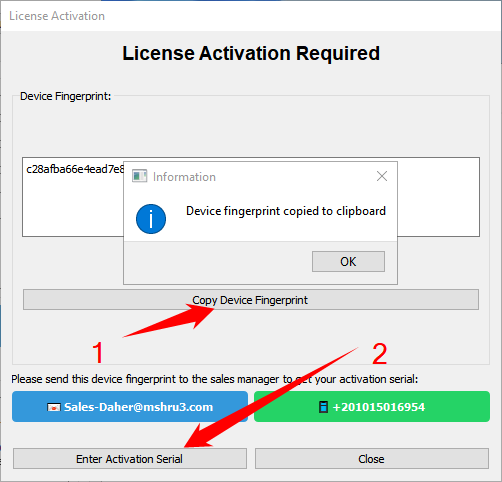Click the red number 1 annotation
The image size is (502, 482).
point(98,353)
